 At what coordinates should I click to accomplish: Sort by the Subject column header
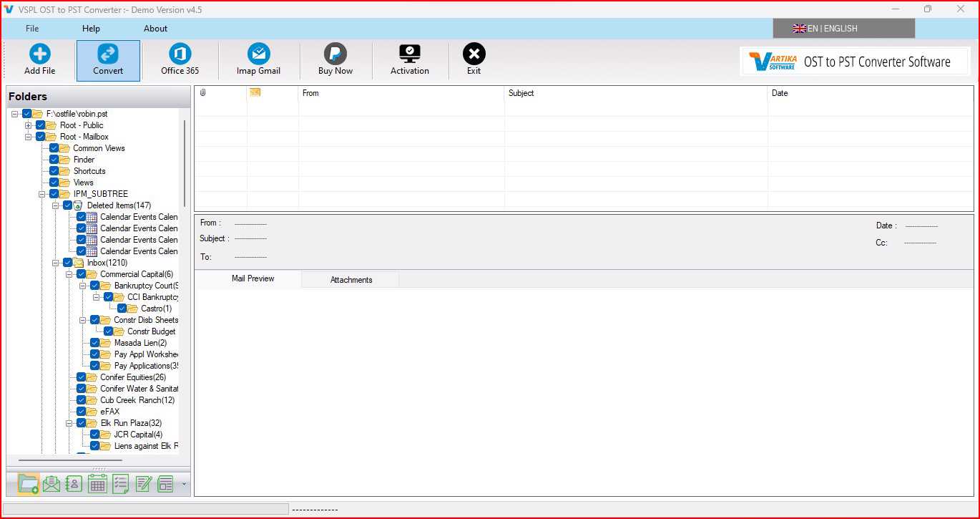click(636, 93)
